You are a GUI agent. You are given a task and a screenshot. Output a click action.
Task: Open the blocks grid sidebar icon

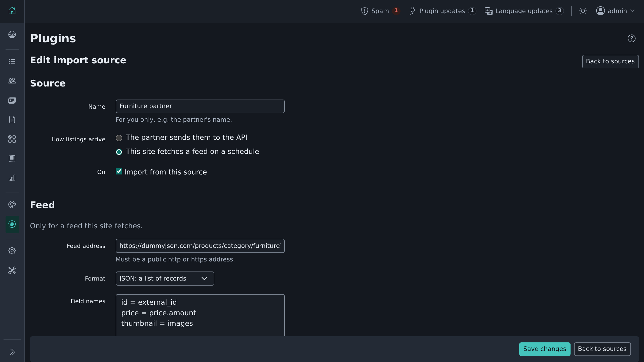[x=12, y=139]
